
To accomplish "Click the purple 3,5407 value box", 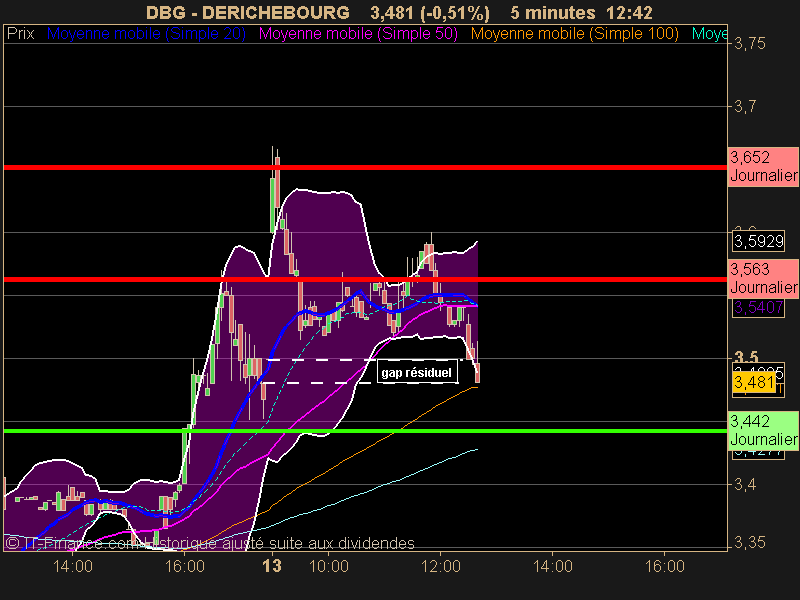I will (759, 307).
